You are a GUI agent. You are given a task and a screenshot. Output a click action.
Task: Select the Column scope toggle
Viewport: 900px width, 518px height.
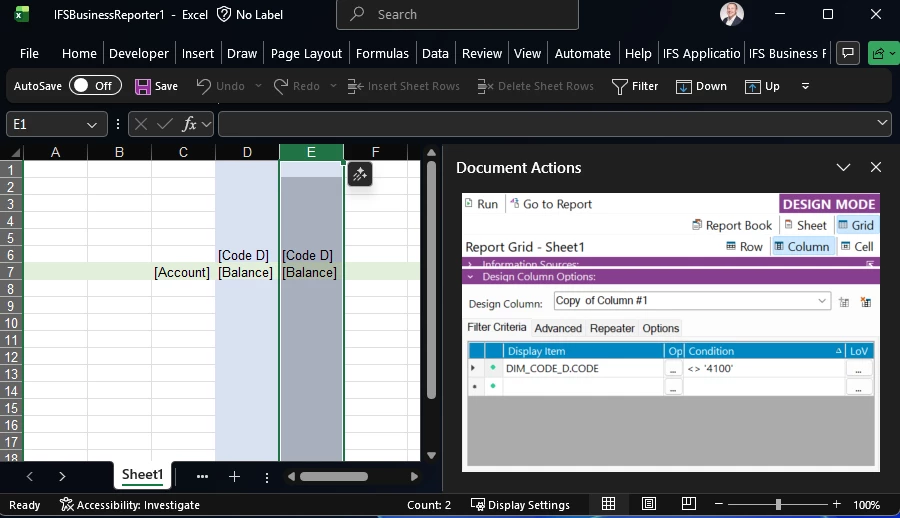point(800,246)
